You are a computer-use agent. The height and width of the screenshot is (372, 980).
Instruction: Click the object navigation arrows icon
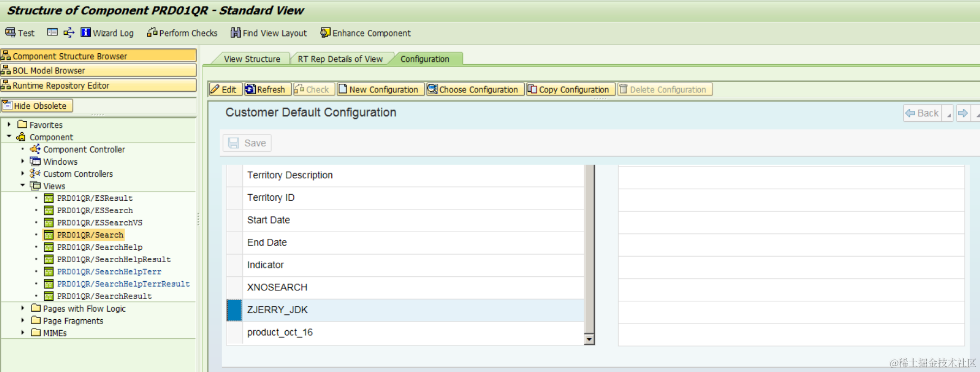pyautogui.click(x=68, y=33)
